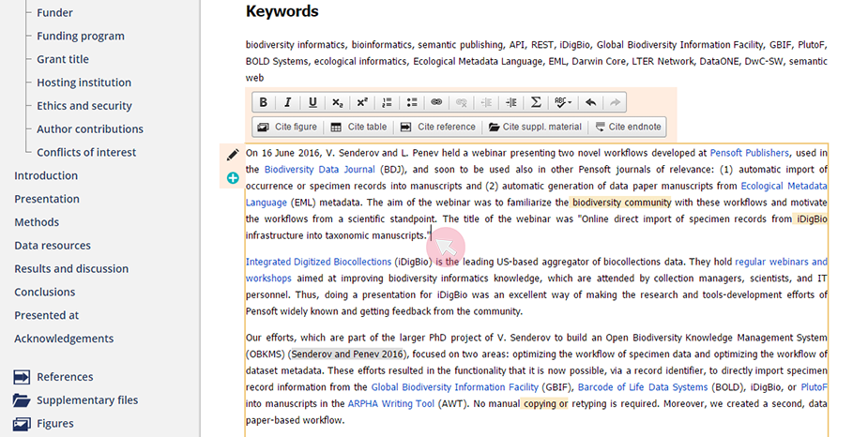Click into the keywords text block

[537, 61]
